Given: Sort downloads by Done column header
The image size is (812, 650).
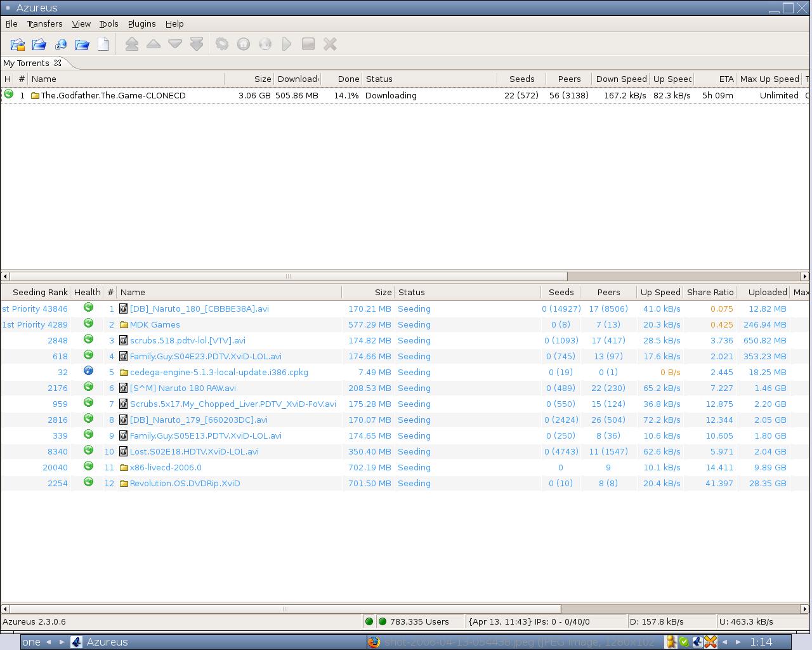Looking at the screenshot, I should click(342, 79).
